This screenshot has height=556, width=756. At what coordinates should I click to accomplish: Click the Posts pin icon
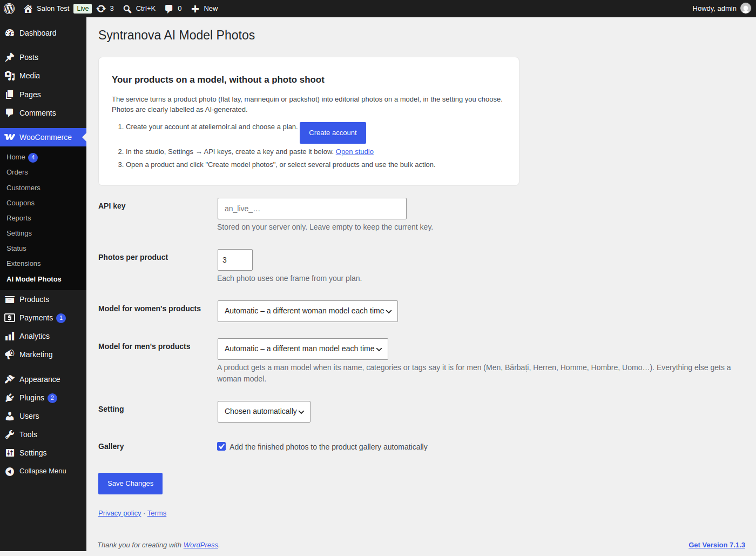click(10, 57)
